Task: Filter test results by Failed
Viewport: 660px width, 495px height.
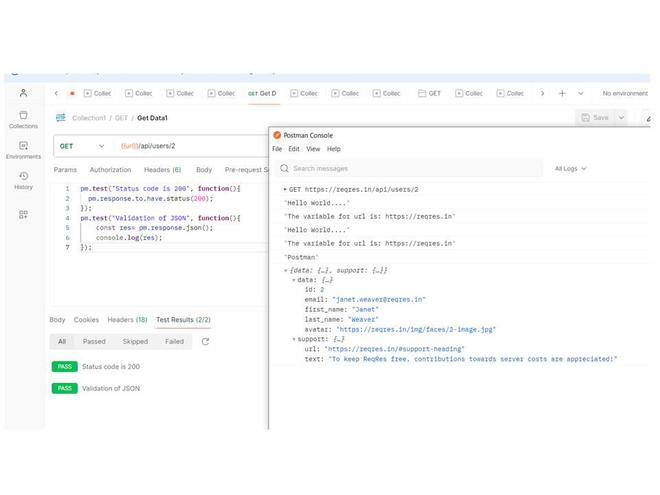Action: 174,341
